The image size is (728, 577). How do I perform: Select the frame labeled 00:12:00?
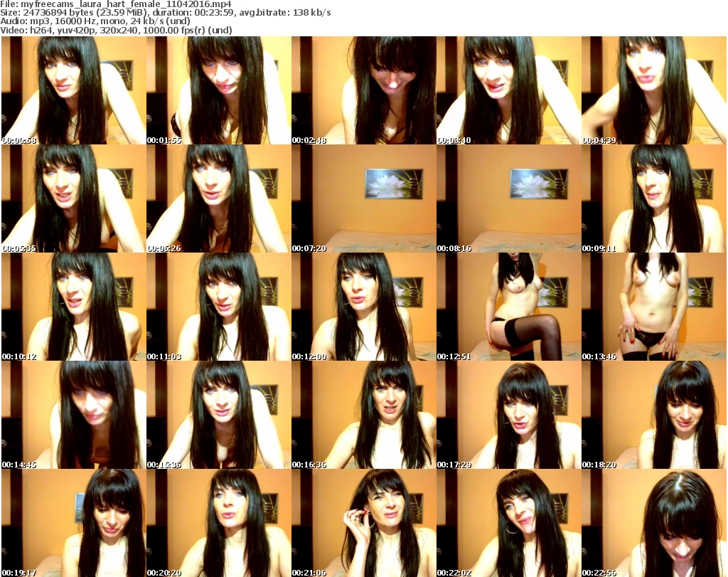(363, 307)
